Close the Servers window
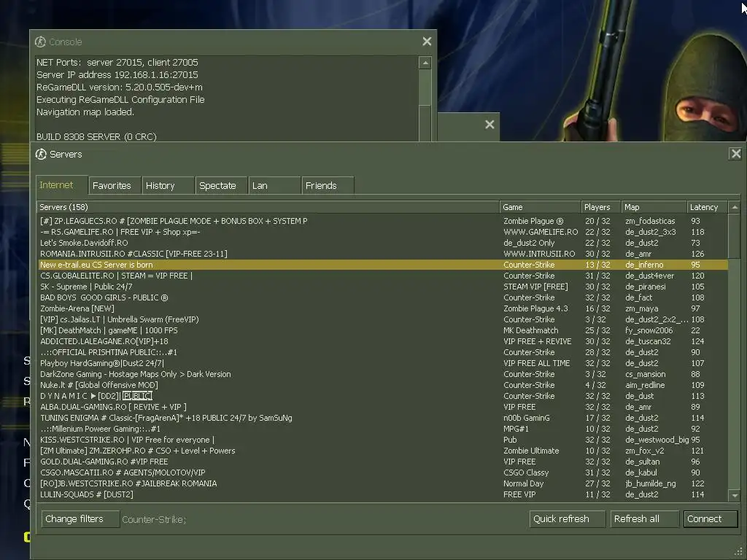747x560 pixels. click(x=735, y=154)
